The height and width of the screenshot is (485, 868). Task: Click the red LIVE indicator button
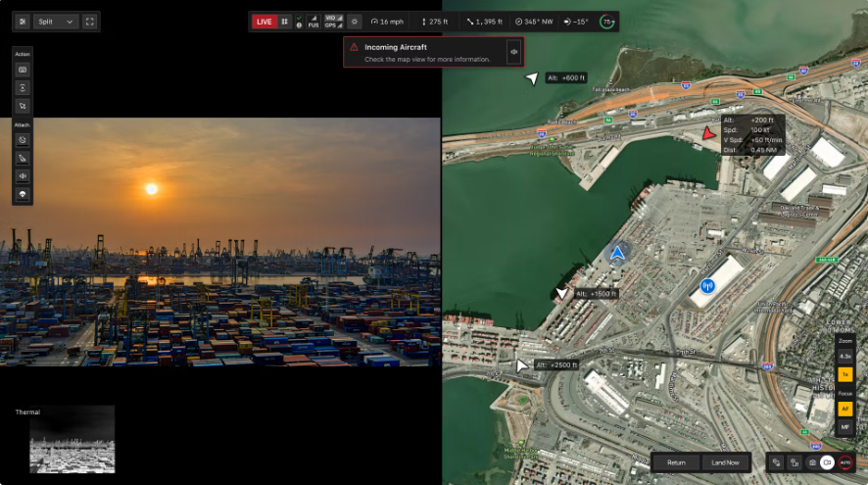(264, 22)
